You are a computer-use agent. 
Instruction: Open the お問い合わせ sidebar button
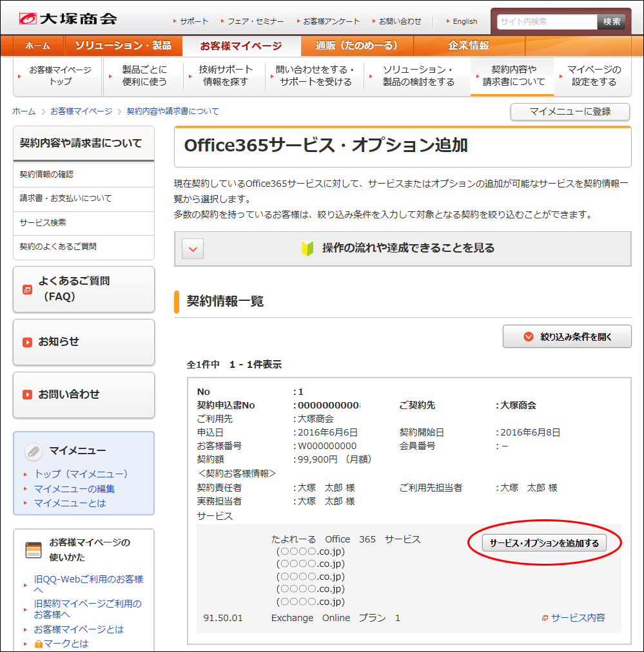click(x=84, y=394)
